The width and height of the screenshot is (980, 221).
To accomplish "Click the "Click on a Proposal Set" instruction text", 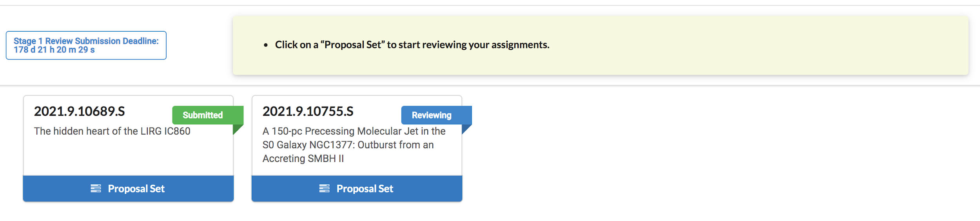I will [412, 45].
